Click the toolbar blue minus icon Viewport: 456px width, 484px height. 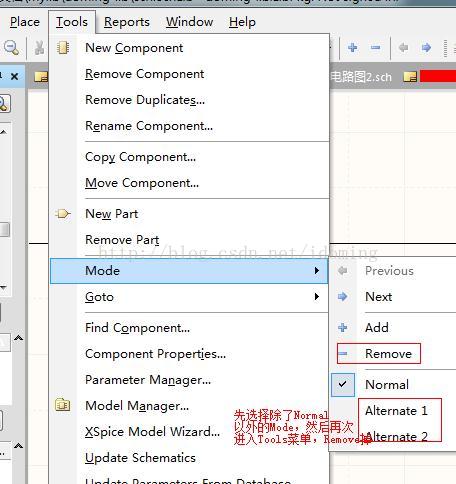coord(376,48)
